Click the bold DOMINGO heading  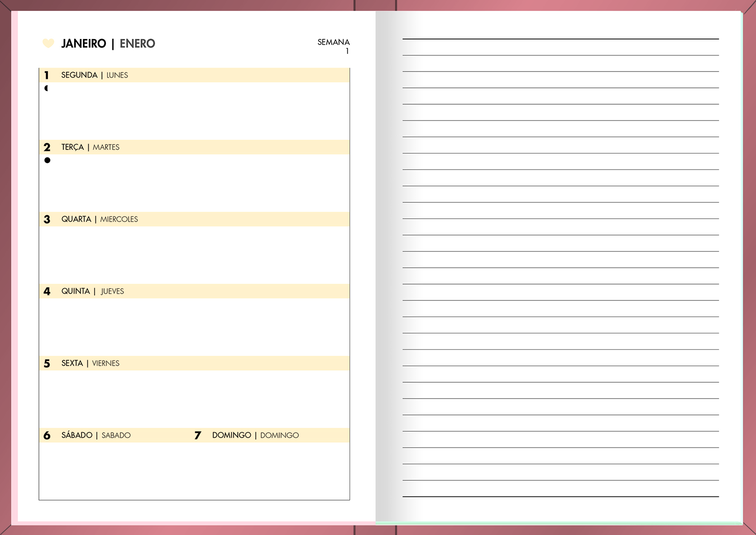(231, 435)
